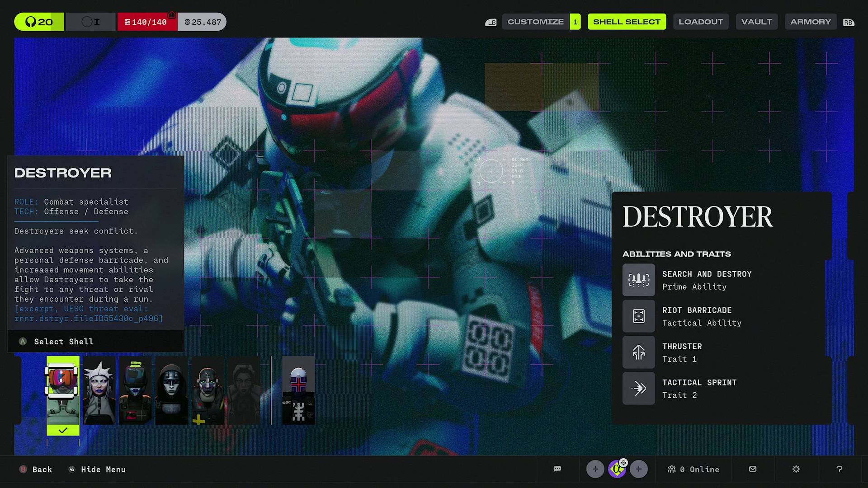
Task: Click the Riot Barricade tactical ability icon
Action: point(638,316)
